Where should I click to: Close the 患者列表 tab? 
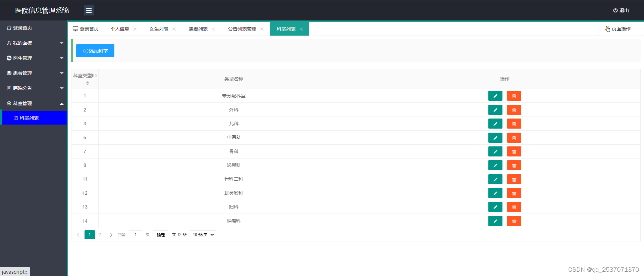213,29
